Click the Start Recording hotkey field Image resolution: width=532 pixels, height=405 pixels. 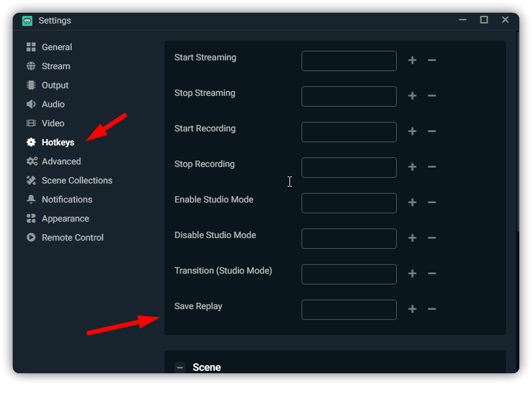(x=349, y=132)
